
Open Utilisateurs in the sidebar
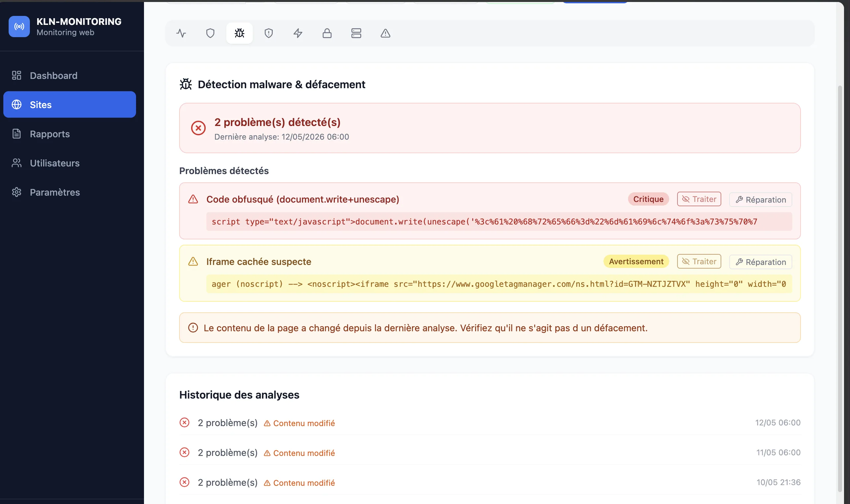click(x=70, y=163)
